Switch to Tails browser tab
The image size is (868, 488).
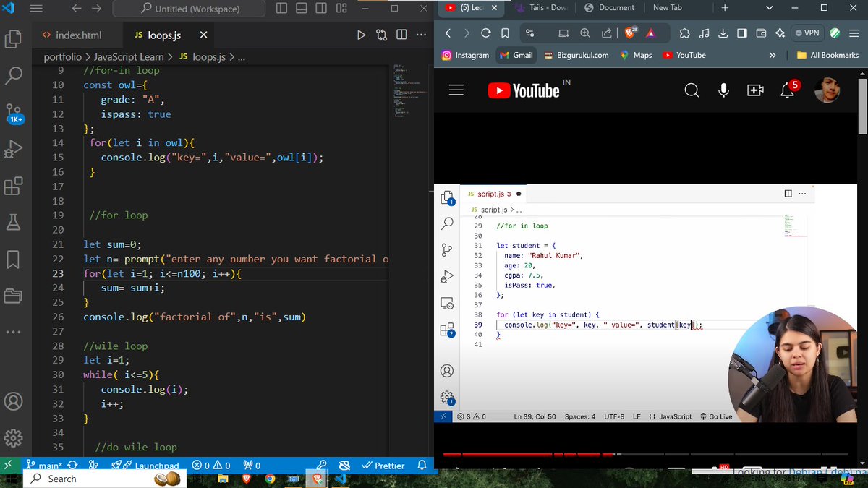tap(541, 8)
